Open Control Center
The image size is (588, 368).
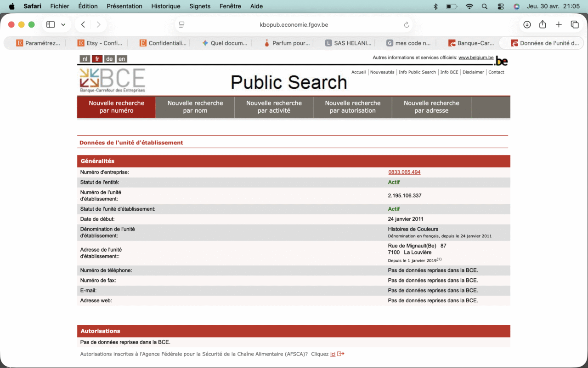501,6
